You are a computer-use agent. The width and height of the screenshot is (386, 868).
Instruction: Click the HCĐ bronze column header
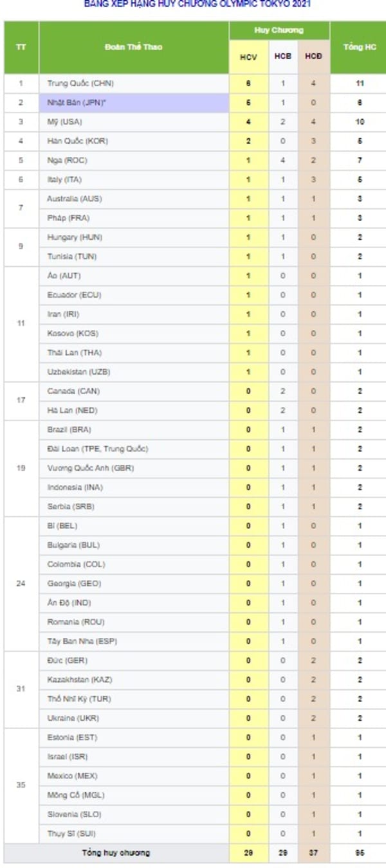313,57
